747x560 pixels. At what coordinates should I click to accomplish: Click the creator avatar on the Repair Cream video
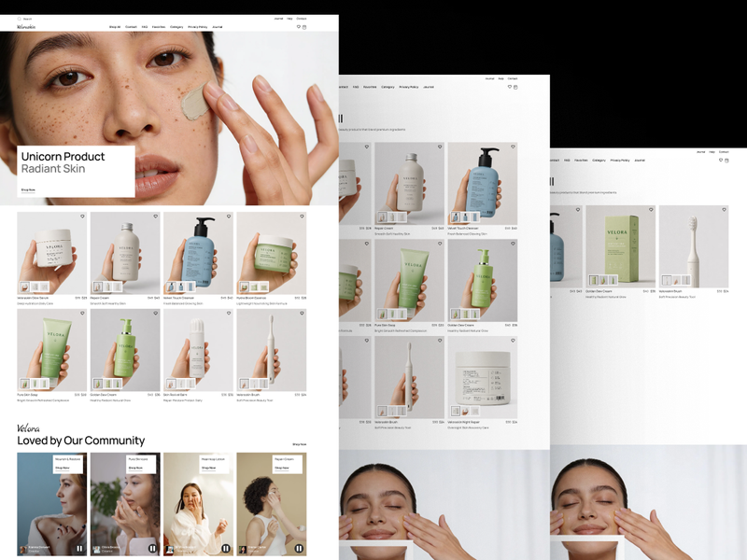[x=243, y=549]
